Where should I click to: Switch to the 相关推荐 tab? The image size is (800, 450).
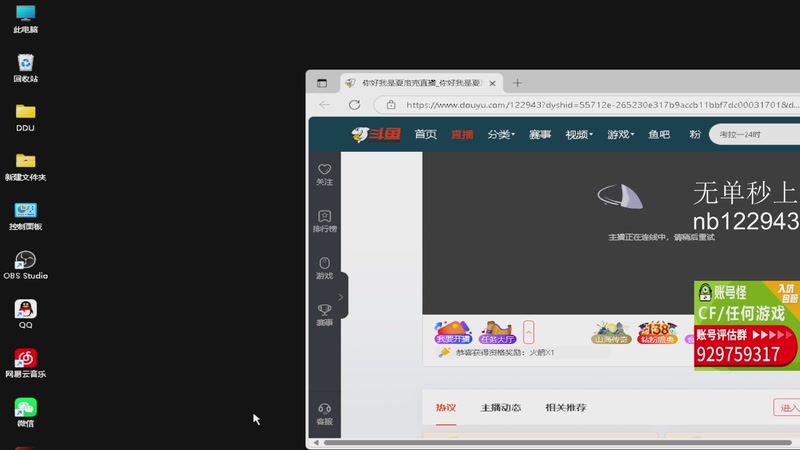pos(566,407)
